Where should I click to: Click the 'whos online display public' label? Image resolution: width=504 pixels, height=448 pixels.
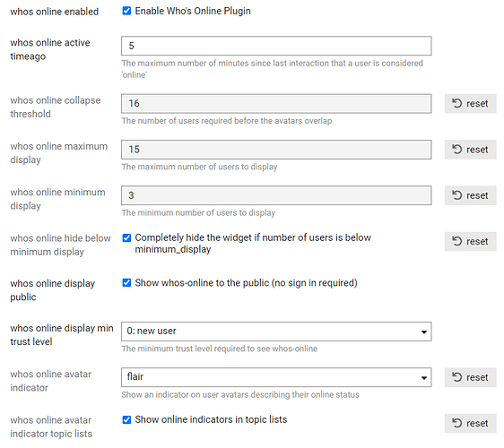point(52,290)
